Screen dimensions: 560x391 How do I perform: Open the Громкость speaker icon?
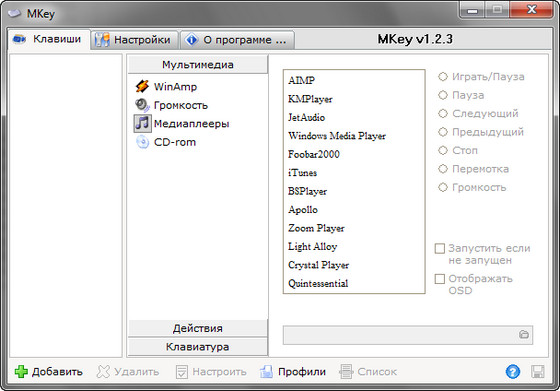tap(142, 105)
